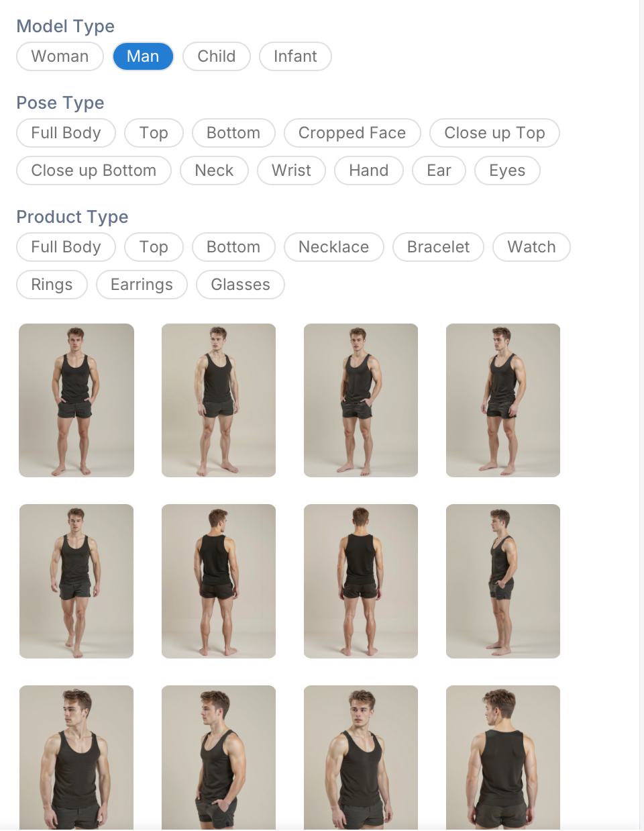Select the Wrist pose filter
This screenshot has width=644, height=831.
tap(291, 170)
